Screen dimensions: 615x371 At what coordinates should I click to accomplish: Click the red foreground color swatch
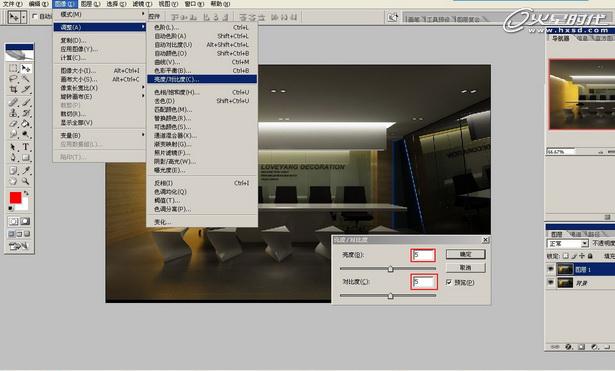[x=16, y=198]
